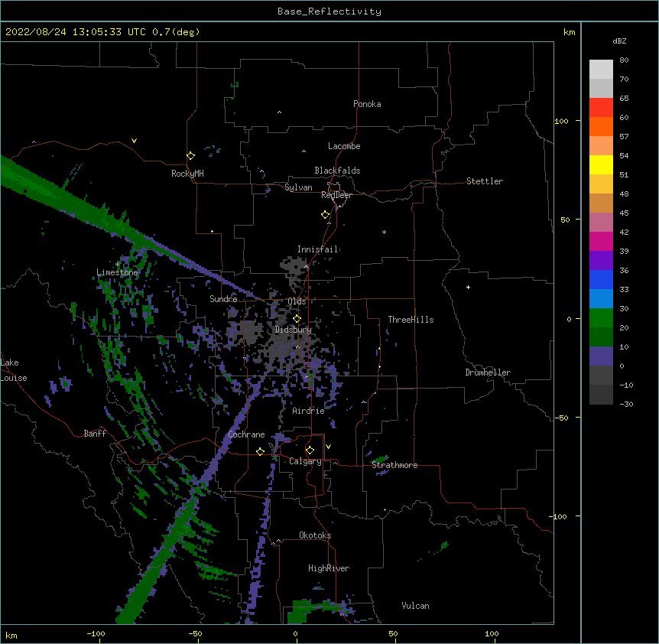
Task: Click the asterisk marker above Limestone
Action: 117,265
